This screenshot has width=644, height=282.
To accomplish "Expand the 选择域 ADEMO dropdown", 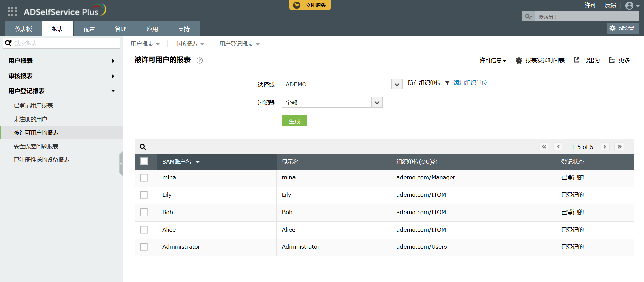I will coord(397,84).
